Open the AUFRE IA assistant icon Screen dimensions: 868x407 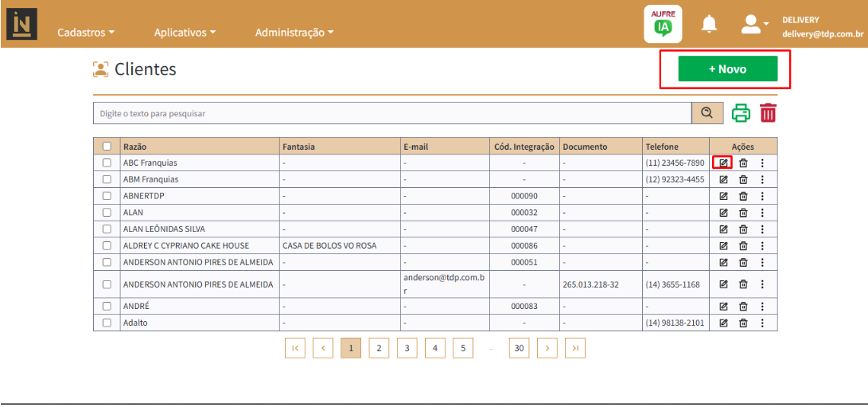(662, 25)
